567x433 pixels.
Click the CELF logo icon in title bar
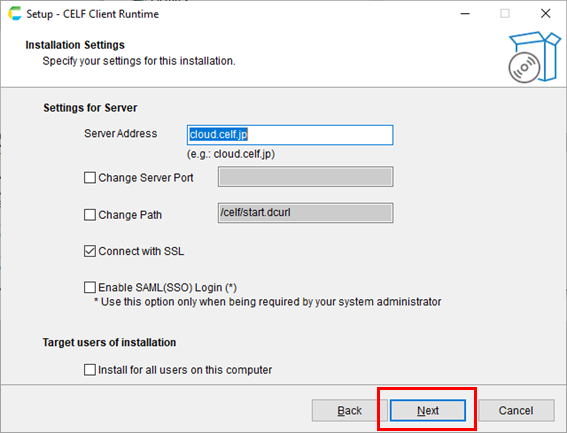click(15, 13)
